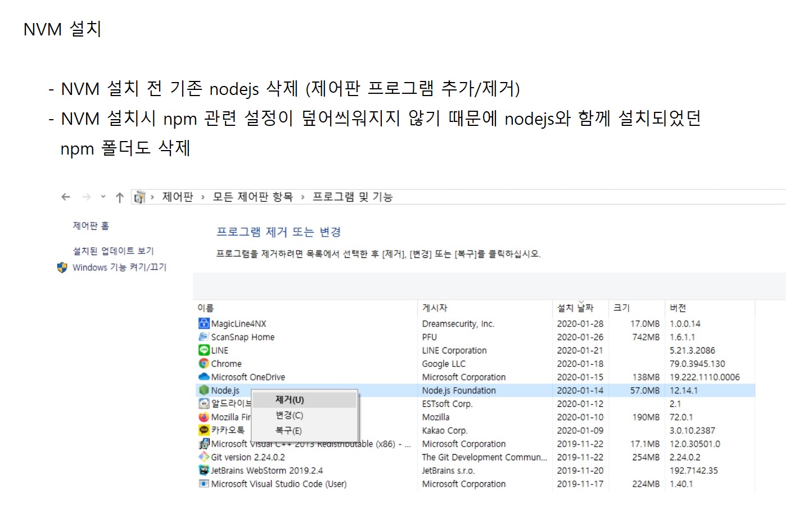Select the JetBrains WebStorm icon

pyautogui.click(x=204, y=470)
